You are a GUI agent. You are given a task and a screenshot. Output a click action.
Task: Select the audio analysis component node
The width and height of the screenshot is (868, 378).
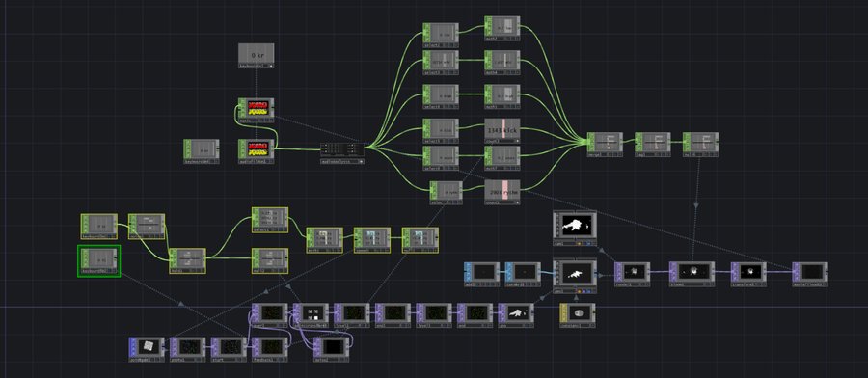pyautogui.click(x=342, y=153)
